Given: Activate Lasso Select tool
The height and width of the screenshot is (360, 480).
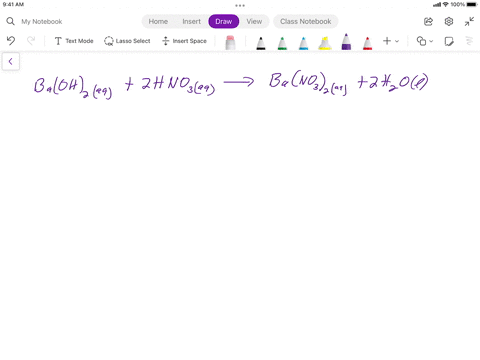Looking at the screenshot, I should pyautogui.click(x=127, y=41).
